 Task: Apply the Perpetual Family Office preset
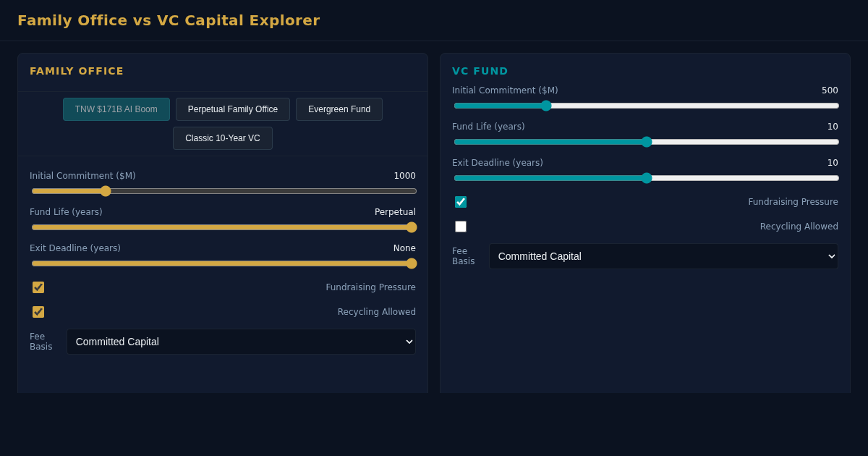coord(233,109)
